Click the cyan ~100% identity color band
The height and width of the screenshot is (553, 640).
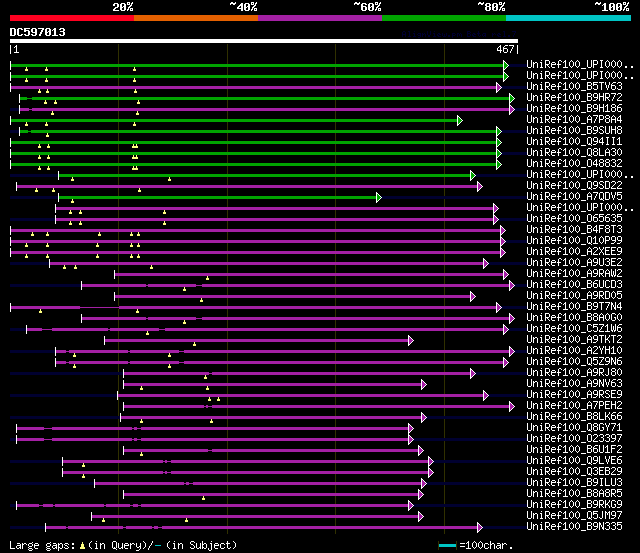[569, 18]
